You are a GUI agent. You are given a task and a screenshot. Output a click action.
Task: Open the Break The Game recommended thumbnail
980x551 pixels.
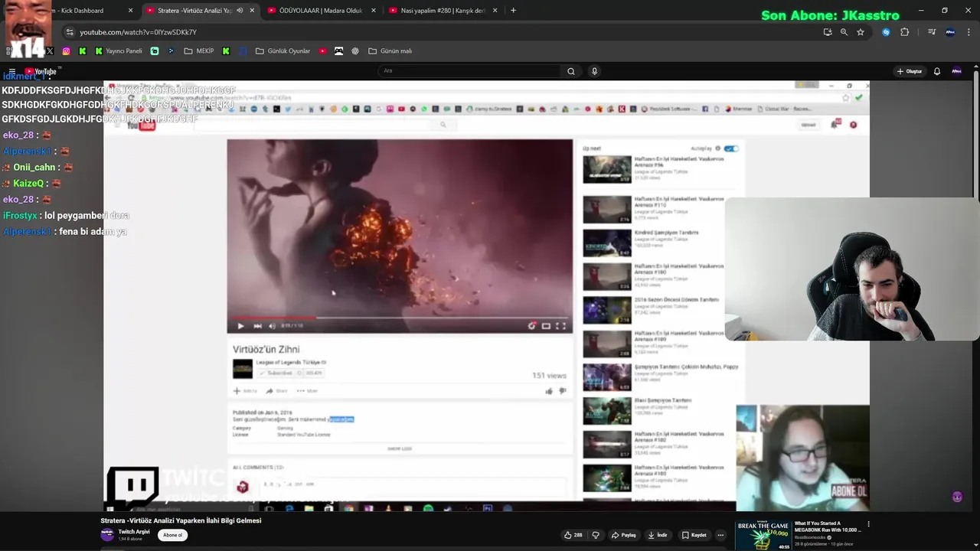tap(763, 536)
